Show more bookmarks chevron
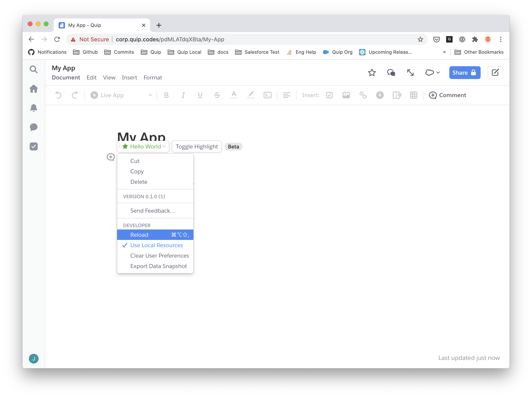532x398 pixels. tap(444, 52)
